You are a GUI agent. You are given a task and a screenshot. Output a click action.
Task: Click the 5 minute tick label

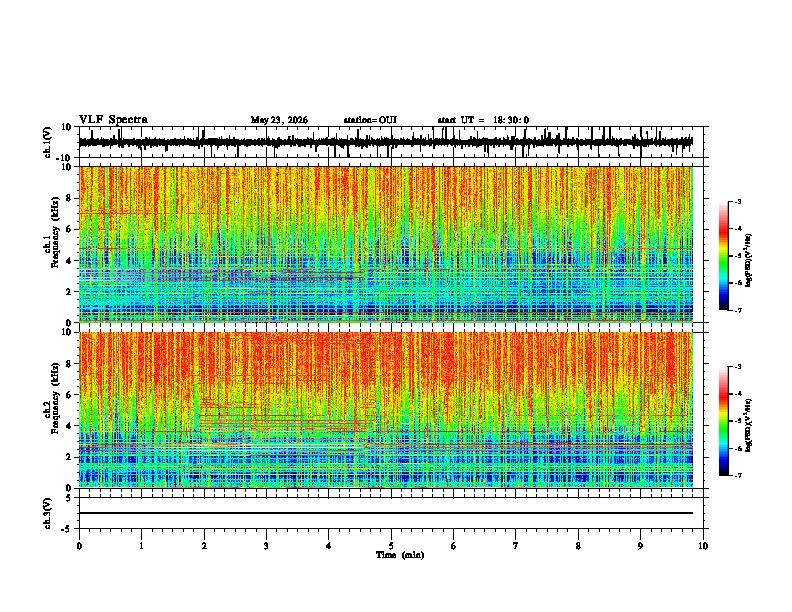(391, 546)
